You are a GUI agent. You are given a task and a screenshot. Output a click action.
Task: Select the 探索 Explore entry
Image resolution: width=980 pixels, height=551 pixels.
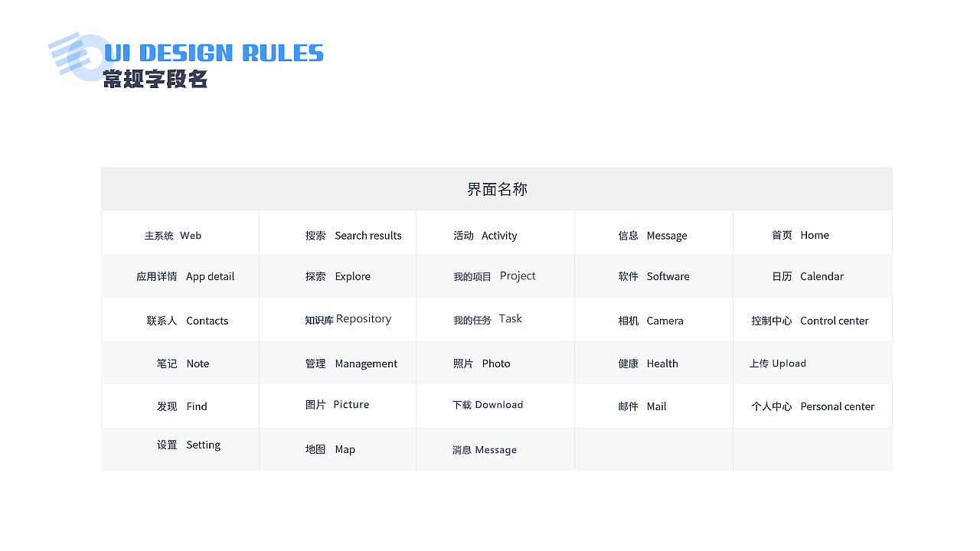click(x=338, y=276)
